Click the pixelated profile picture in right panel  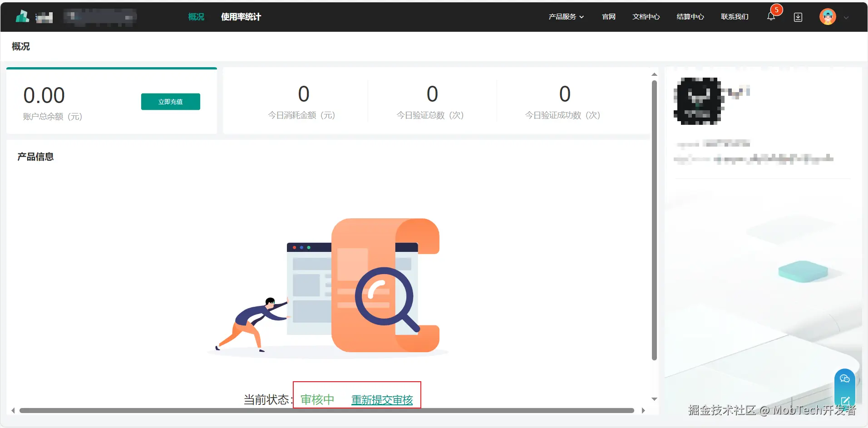[x=698, y=101]
